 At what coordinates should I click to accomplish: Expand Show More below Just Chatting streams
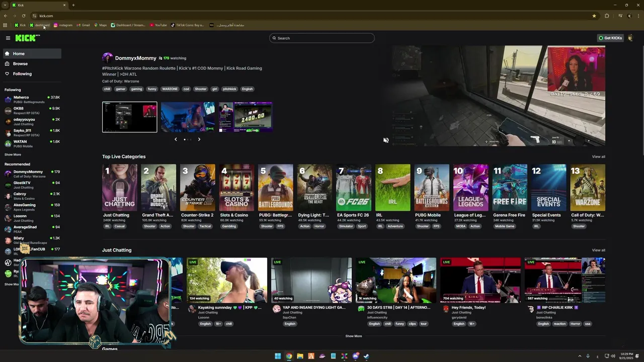click(x=354, y=336)
